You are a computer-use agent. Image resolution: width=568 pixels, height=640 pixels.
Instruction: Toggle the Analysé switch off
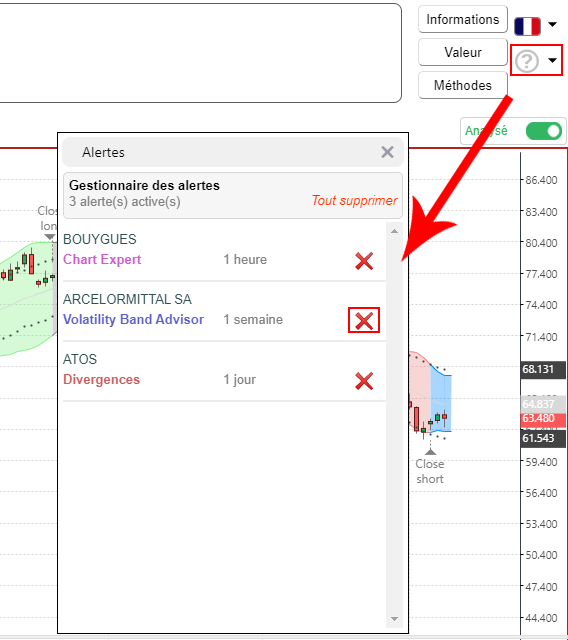(x=544, y=131)
